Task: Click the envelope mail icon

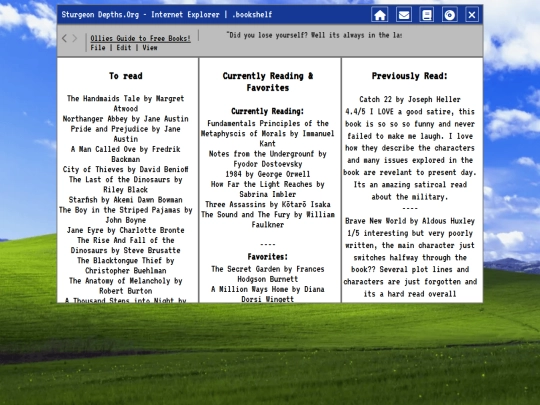Action: tap(404, 15)
